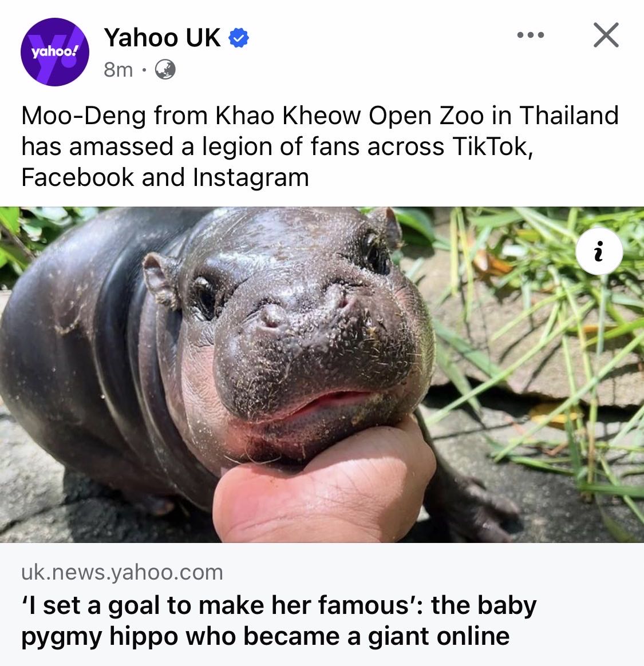Screen dimensions: 644x666
Task: Click the blue verified badge beside Yahoo UK
Action: coord(239,38)
